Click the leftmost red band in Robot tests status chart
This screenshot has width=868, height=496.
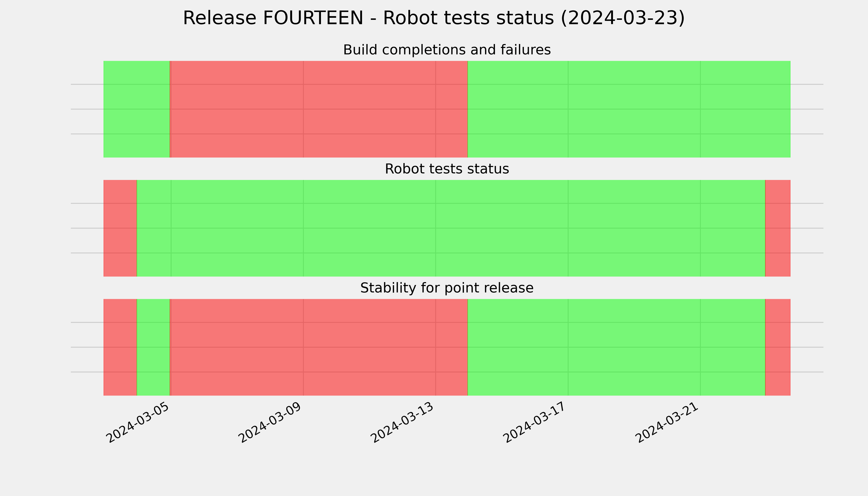(120, 228)
